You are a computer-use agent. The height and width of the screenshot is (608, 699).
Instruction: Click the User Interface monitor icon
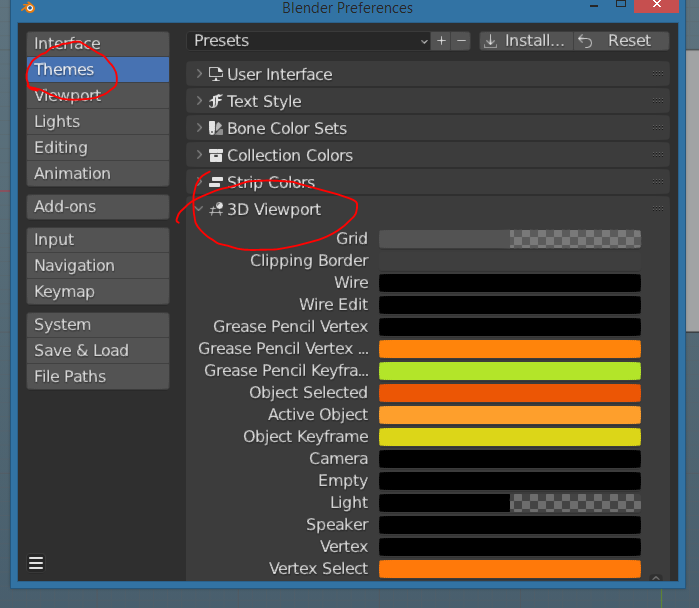[x=216, y=74]
